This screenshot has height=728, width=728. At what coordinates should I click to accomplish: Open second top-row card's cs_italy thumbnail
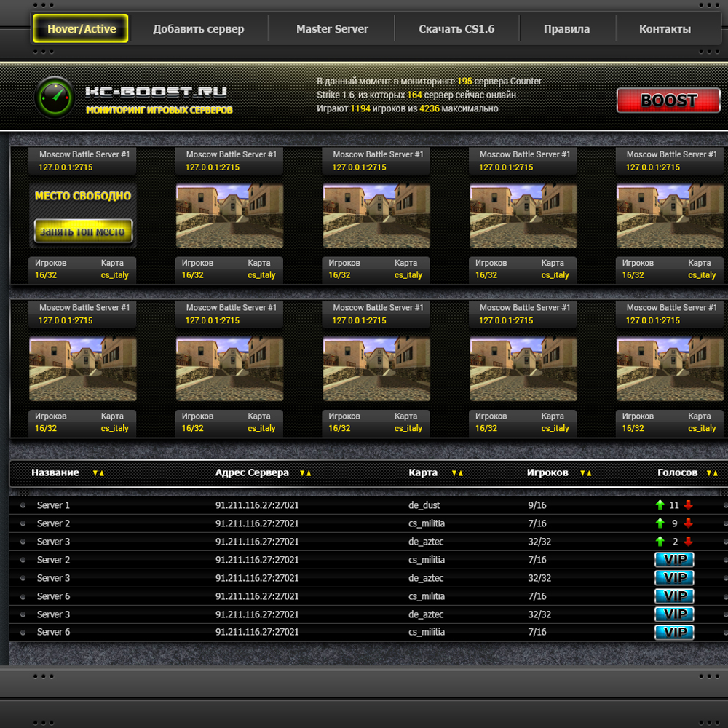[229, 215]
